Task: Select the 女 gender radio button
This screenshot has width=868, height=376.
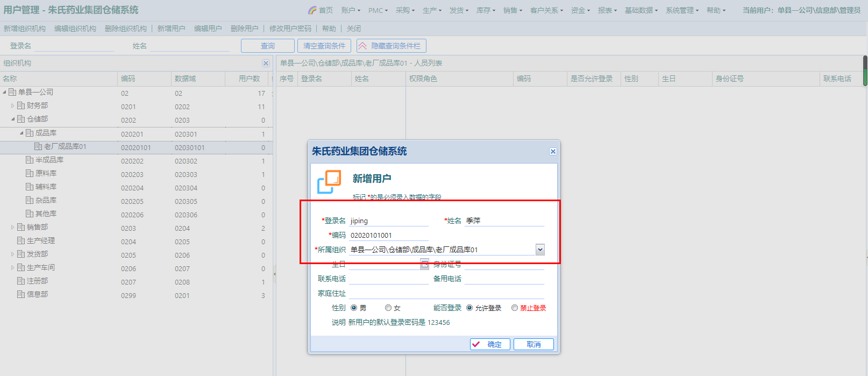Action: [388, 308]
